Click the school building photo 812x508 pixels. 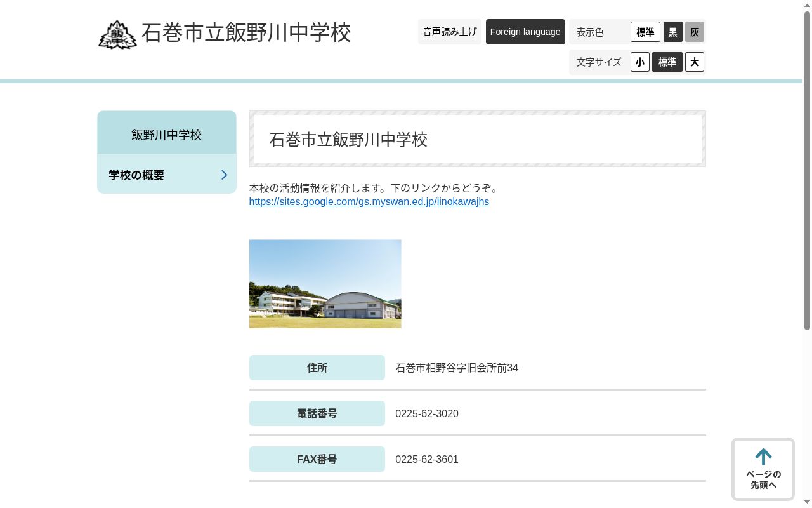325,284
